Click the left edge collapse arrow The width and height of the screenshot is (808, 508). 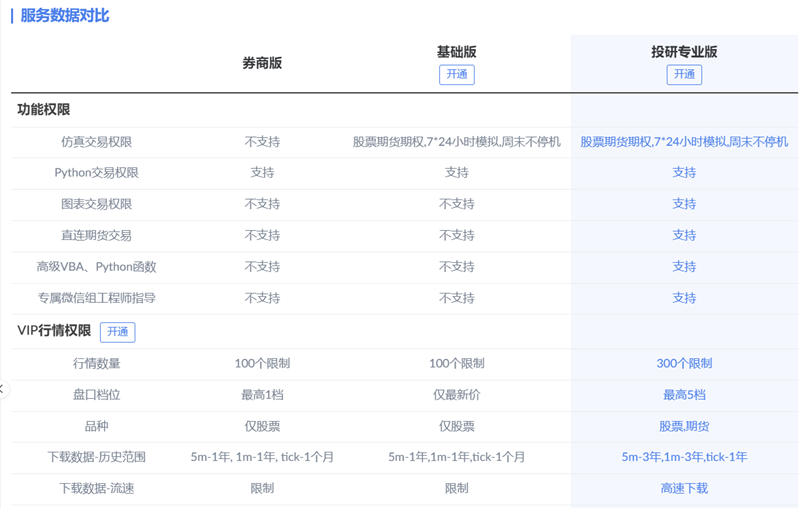coord(3,388)
